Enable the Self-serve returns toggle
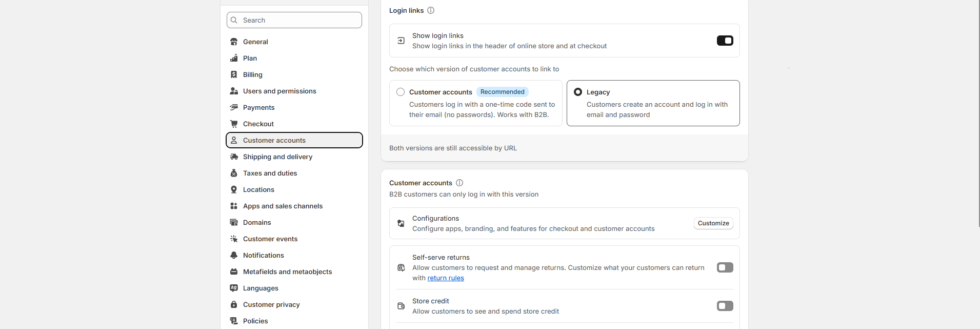This screenshot has width=980, height=329. coord(725,267)
